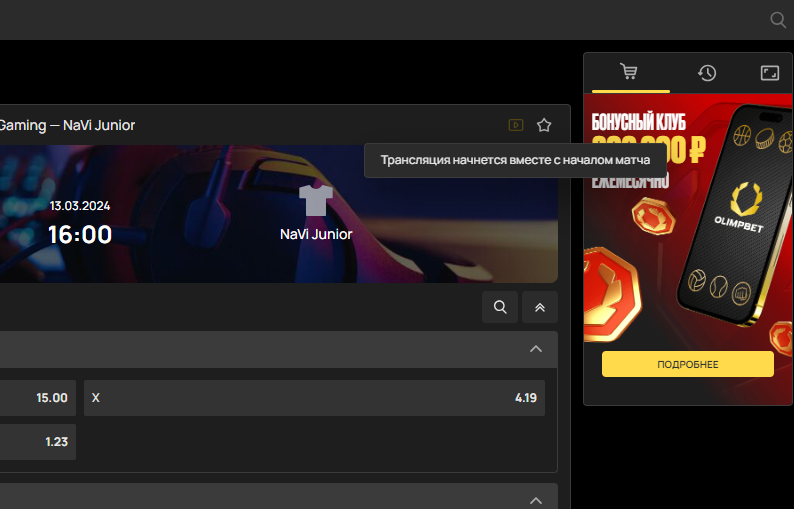Select the X draw odds 4.19
Viewport: 794px width, 509px height.
coord(314,398)
